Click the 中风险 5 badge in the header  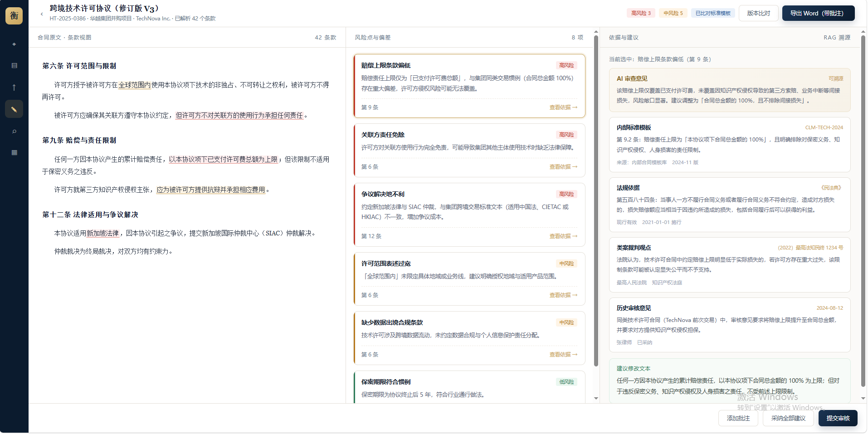point(673,13)
